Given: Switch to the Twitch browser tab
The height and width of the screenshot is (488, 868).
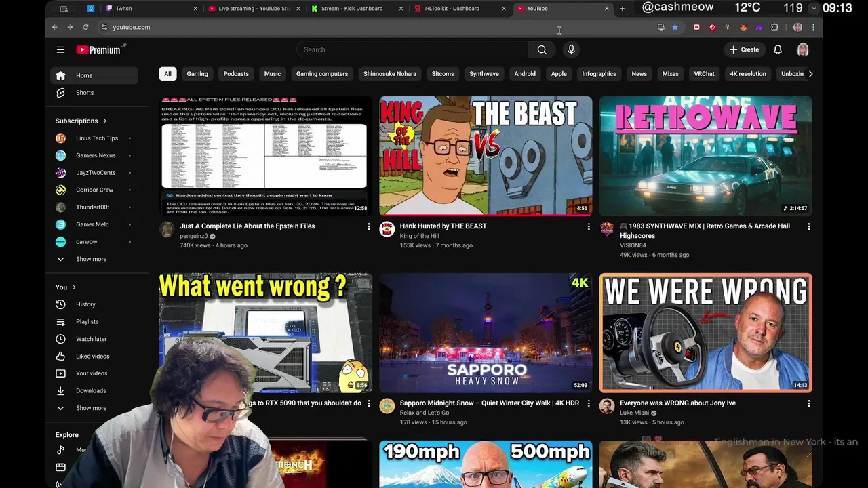Looking at the screenshot, I should pos(151,9).
